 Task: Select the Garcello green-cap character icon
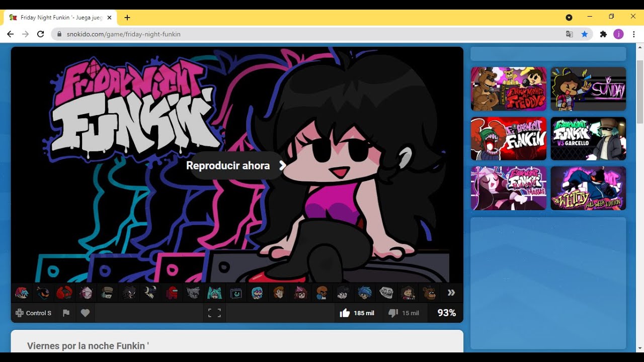107,293
